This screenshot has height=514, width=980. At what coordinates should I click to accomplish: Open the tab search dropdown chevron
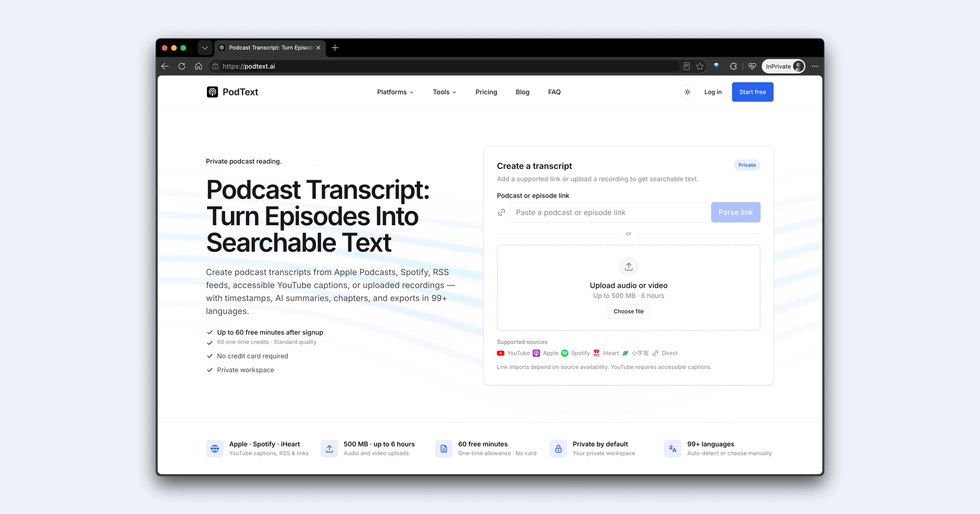tap(205, 48)
